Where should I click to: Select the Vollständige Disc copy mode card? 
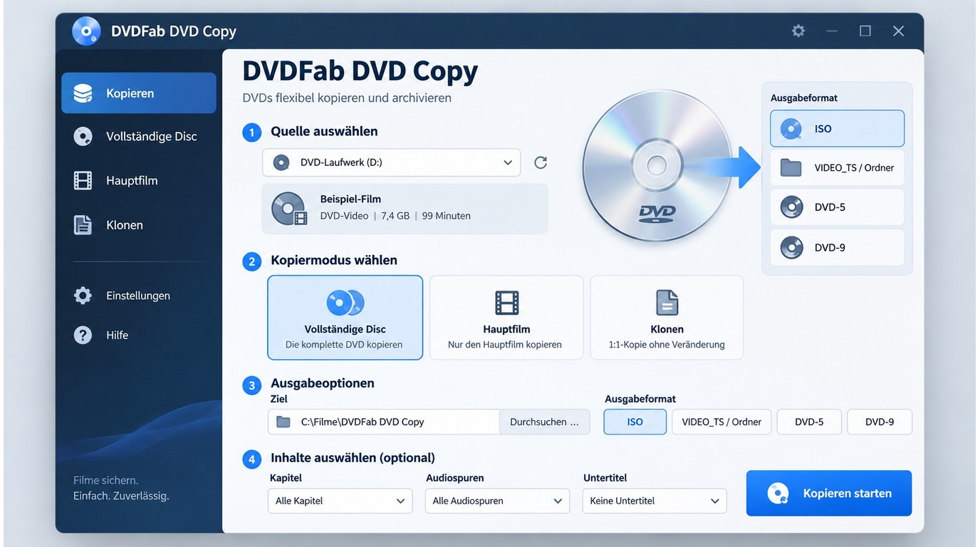pyautogui.click(x=345, y=318)
